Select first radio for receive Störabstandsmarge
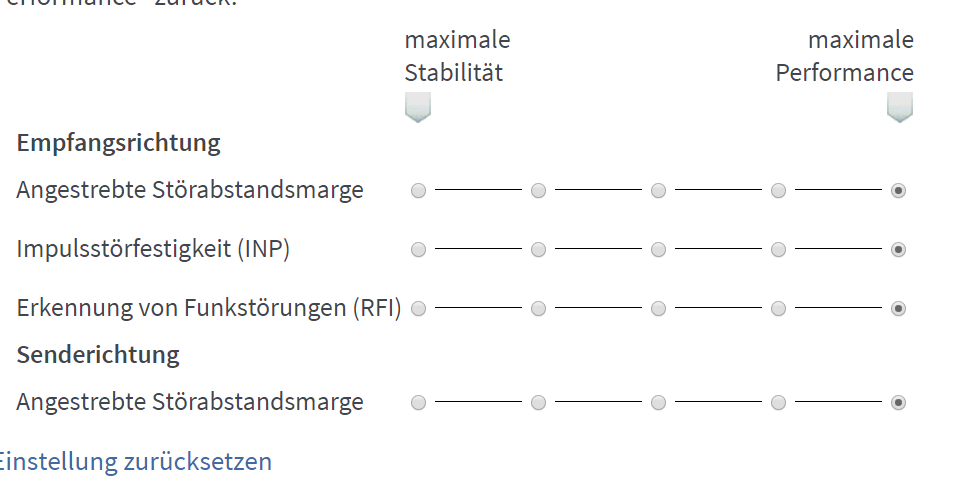Viewport: 962px width, 491px height. 418,190
